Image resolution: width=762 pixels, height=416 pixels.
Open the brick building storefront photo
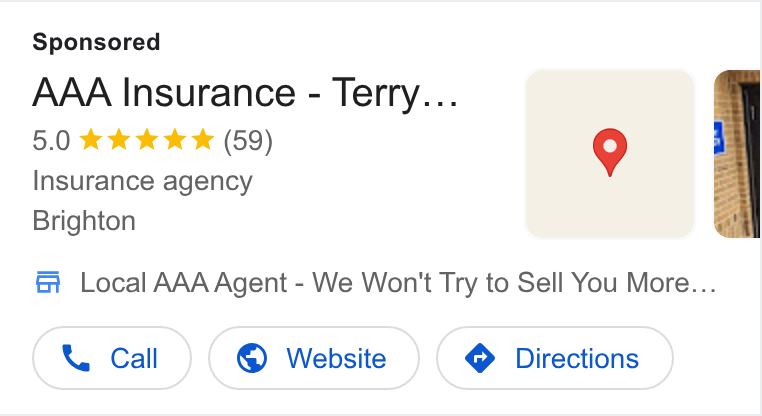(x=737, y=154)
